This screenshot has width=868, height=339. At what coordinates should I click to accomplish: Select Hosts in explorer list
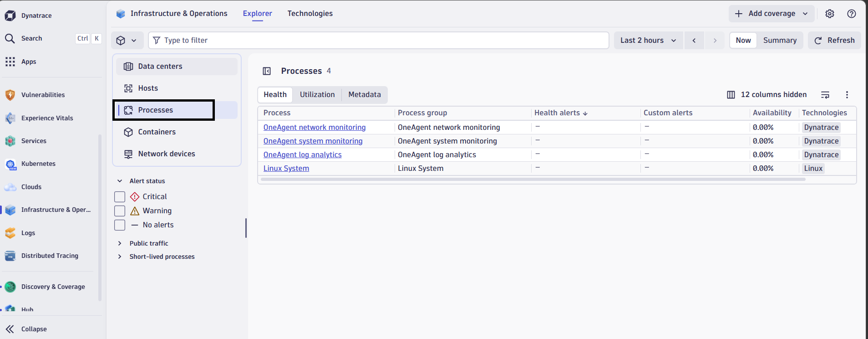click(x=177, y=88)
